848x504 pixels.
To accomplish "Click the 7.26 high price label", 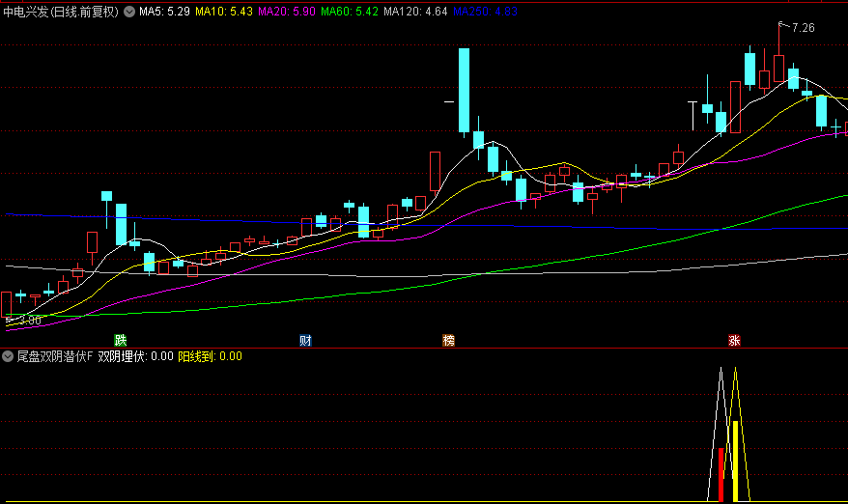I will (x=804, y=28).
